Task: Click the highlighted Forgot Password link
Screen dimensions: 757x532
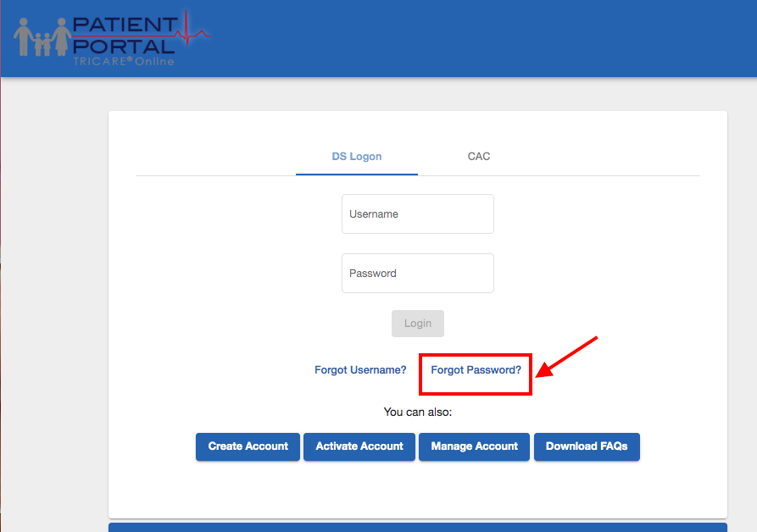Action: [475, 369]
